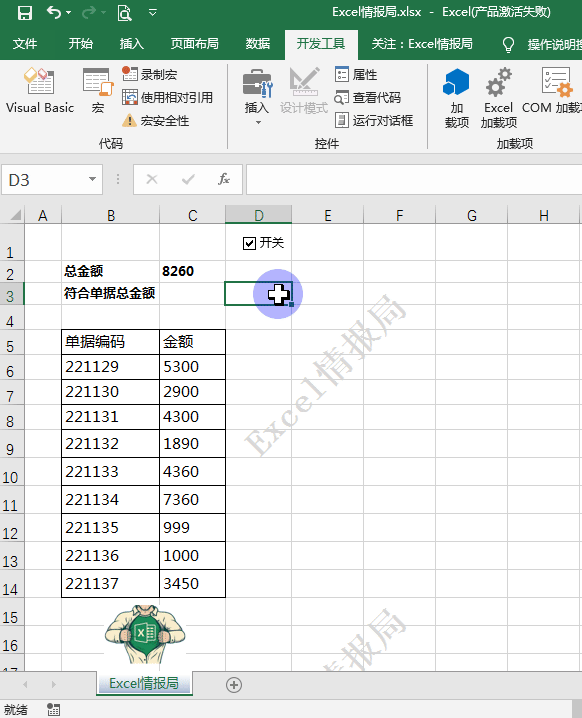Select cell with amount 7360
The height and width of the screenshot is (718, 582).
pyautogui.click(x=192, y=500)
